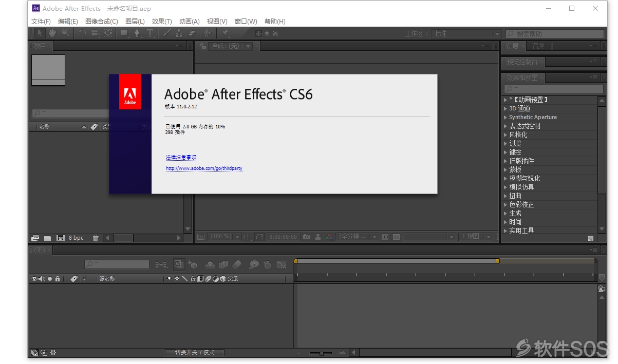Open the 法律注意事项 link
The width and height of the screenshot is (618, 364).
[x=181, y=158]
